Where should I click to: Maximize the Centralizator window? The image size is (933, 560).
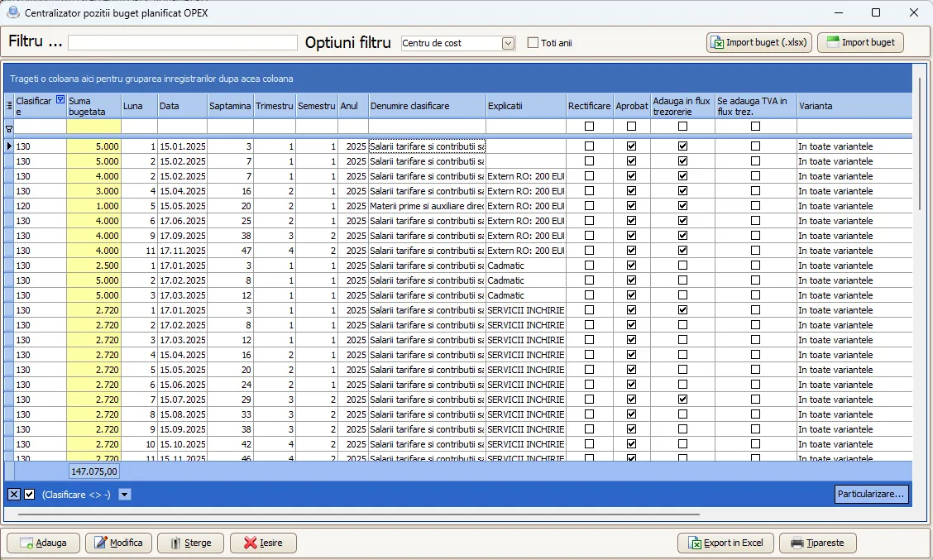(876, 12)
